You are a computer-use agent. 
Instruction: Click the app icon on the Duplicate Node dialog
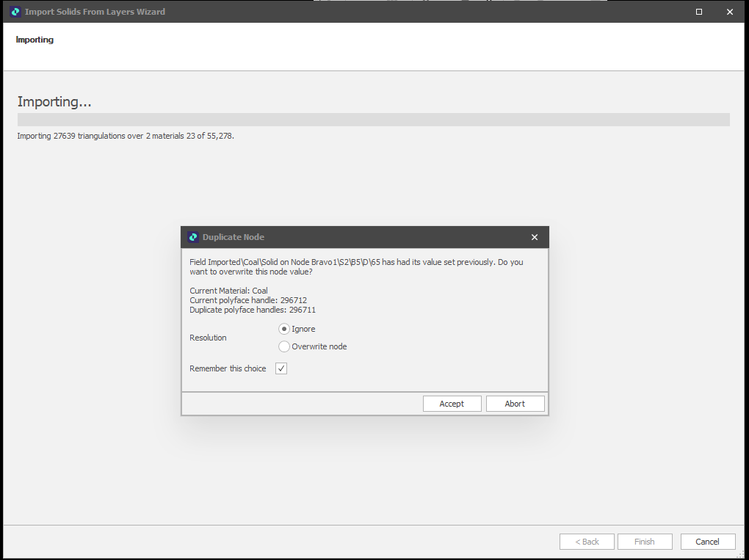[193, 236]
